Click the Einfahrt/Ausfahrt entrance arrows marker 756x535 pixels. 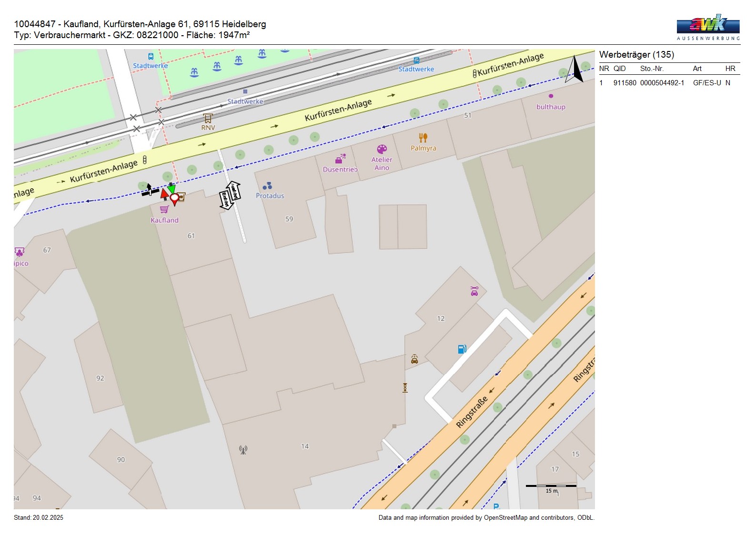(x=230, y=195)
